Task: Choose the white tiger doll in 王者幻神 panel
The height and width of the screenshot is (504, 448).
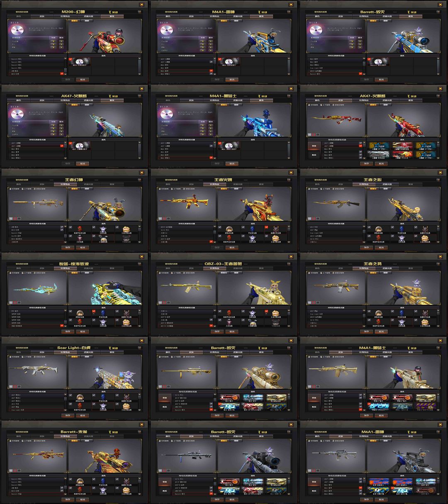Action: tap(103, 229)
